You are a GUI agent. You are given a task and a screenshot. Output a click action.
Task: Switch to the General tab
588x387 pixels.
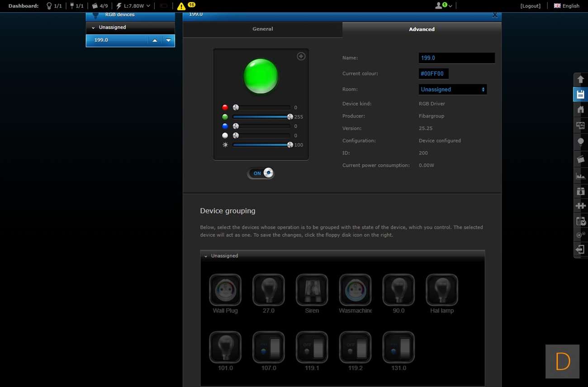(x=262, y=29)
